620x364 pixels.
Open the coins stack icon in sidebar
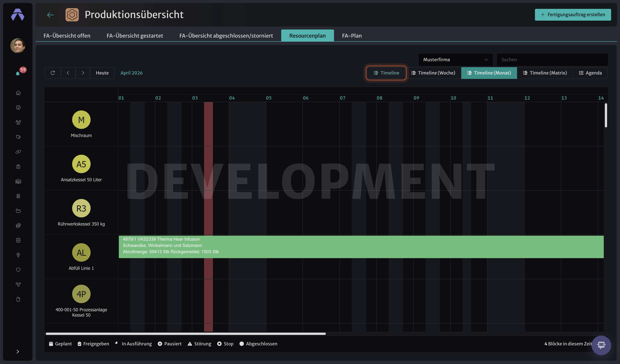click(18, 226)
